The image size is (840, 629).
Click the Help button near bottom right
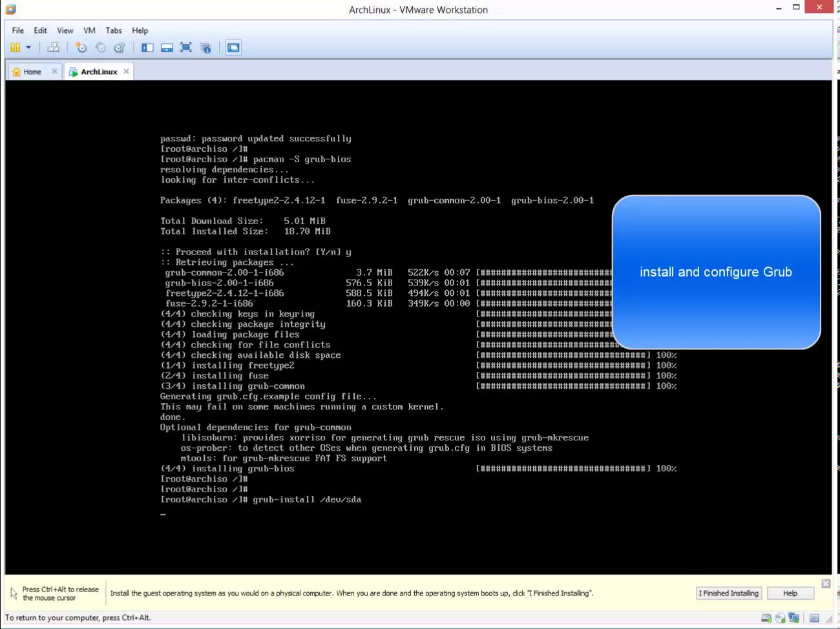pyautogui.click(x=790, y=593)
